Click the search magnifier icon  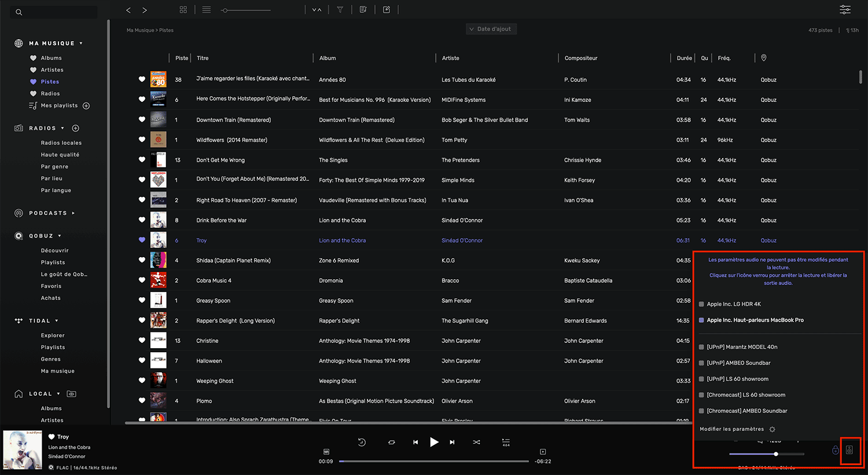(19, 12)
